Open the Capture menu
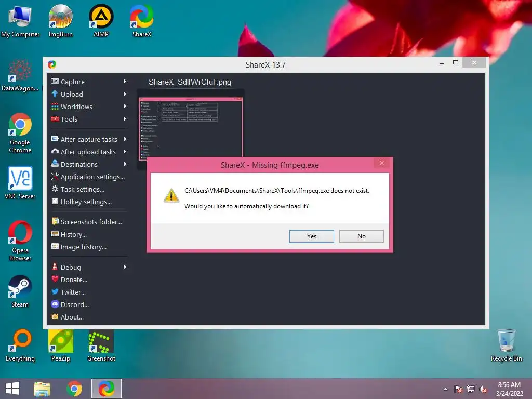 [89, 82]
